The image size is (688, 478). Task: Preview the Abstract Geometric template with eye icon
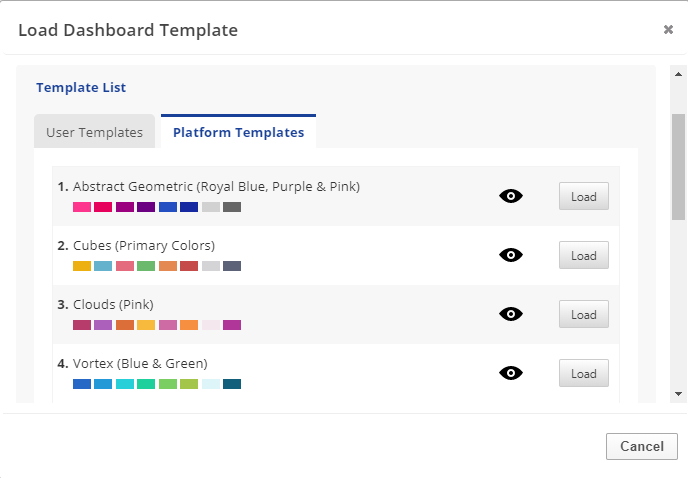click(x=511, y=196)
